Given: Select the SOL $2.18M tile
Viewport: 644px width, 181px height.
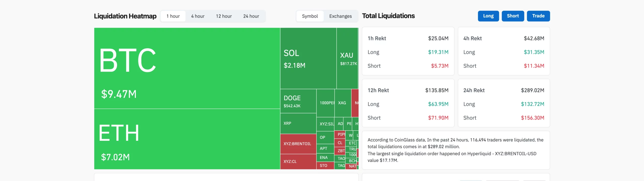Looking at the screenshot, I should tap(308, 58).
